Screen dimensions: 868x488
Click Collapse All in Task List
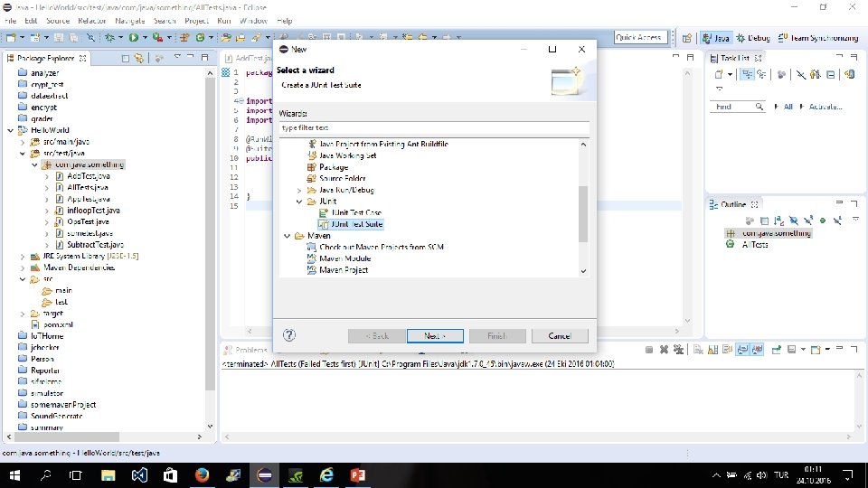[x=830, y=74]
